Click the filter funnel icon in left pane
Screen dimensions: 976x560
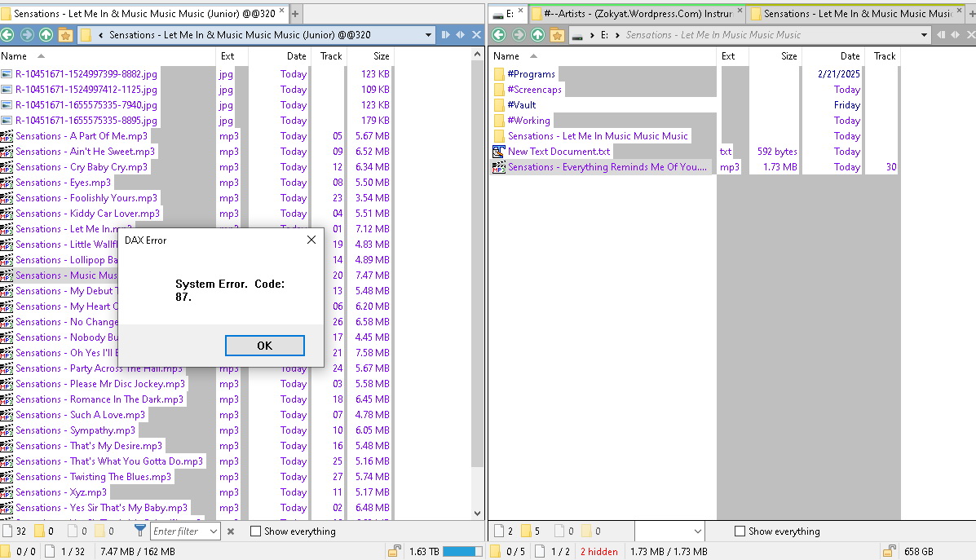point(140,531)
